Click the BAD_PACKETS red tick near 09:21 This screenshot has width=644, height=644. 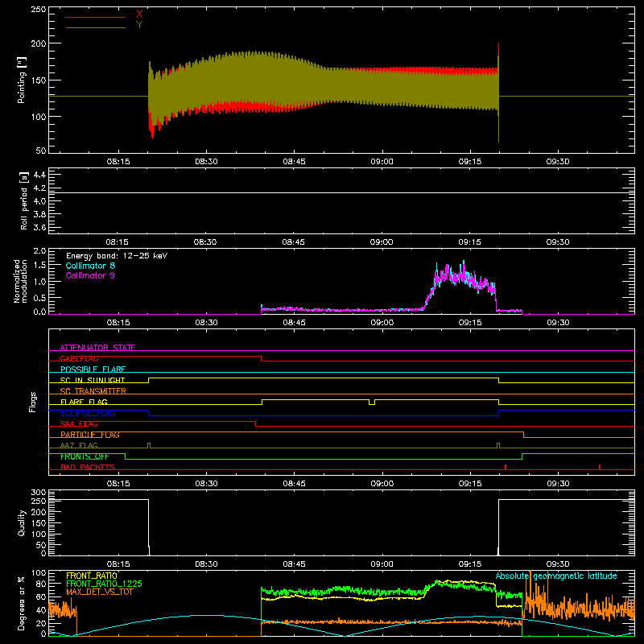[506, 467]
